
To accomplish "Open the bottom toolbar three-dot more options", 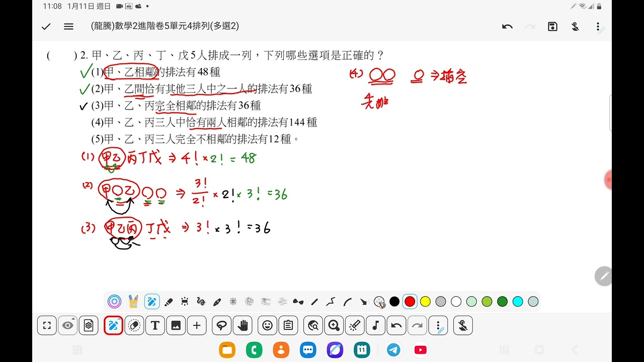I will click(439, 326).
